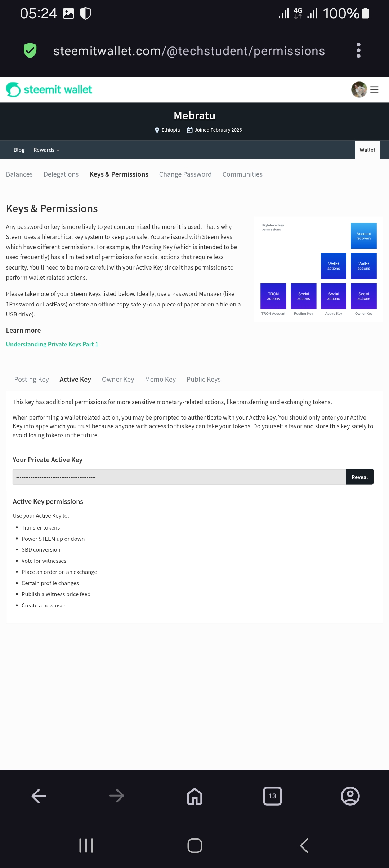Viewport: 389px width, 868px height.
Task: Select the Public Keys tab
Action: 204,379
